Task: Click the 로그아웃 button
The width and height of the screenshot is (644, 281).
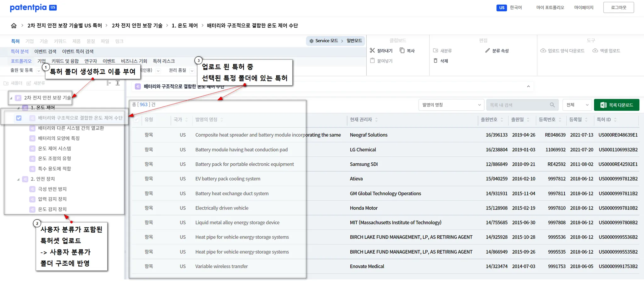Action: [x=619, y=8]
